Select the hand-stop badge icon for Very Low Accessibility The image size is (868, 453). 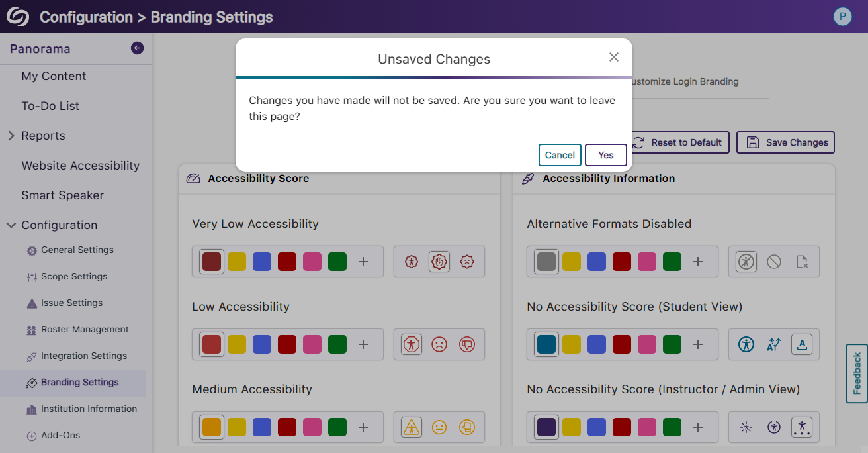coord(439,262)
